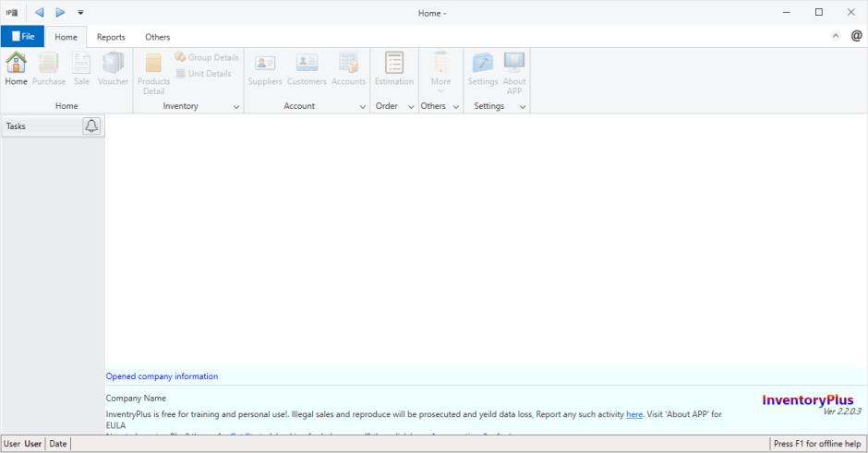
Task: Switch to the Home tab
Action: [x=66, y=37]
